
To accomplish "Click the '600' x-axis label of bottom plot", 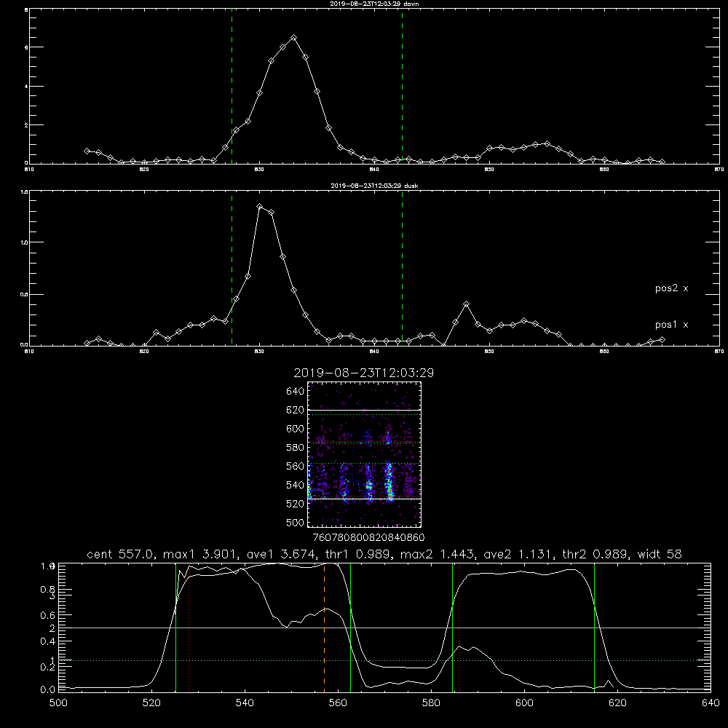I will coord(524,703).
